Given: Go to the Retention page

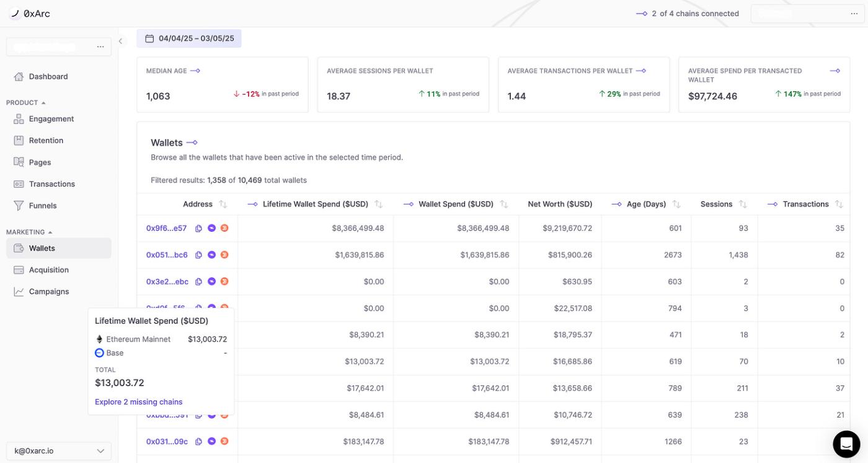Looking at the screenshot, I should (46, 141).
